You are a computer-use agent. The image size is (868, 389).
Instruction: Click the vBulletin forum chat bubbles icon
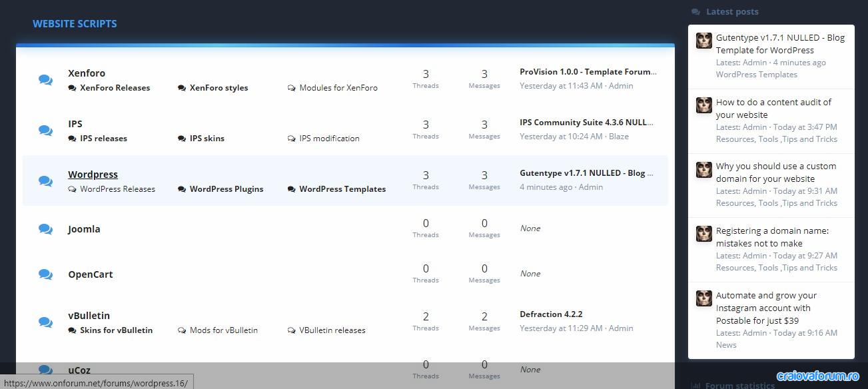45,322
